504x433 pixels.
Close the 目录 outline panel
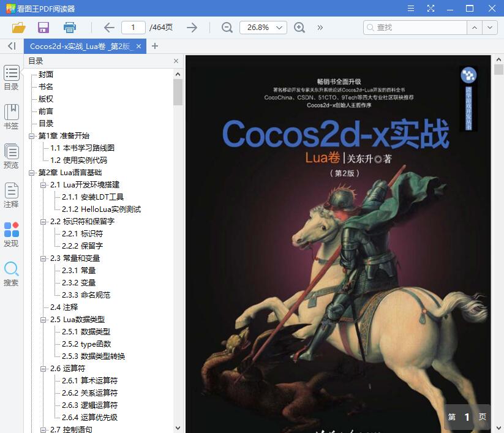pyautogui.click(x=176, y=61)
